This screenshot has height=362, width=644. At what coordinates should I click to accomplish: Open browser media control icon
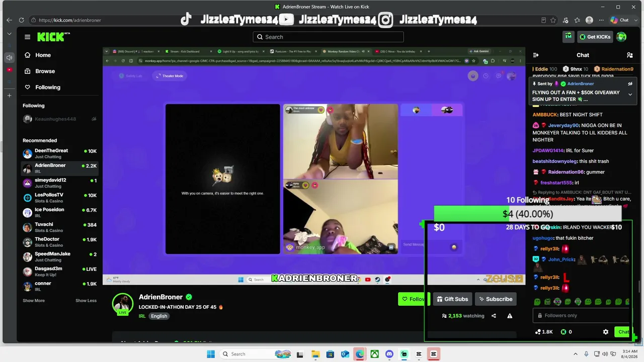click(566, 20)
